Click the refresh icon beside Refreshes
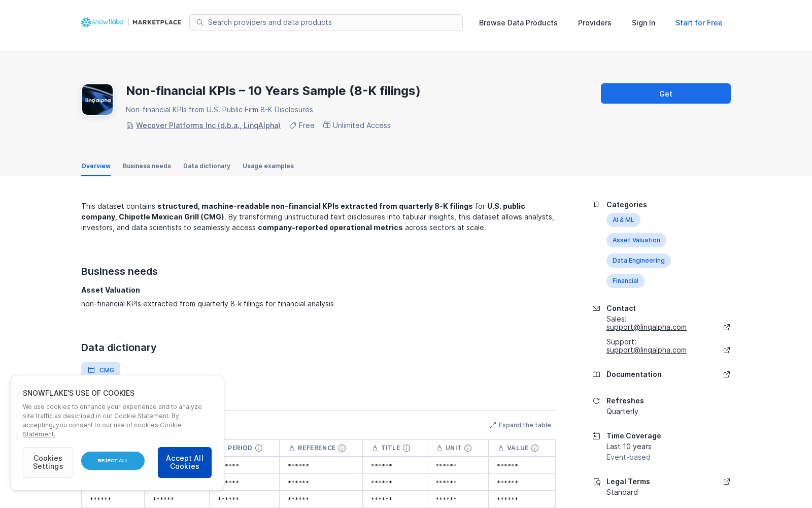Viewport: 812px width, 508px height. click(x=596, y=401)
